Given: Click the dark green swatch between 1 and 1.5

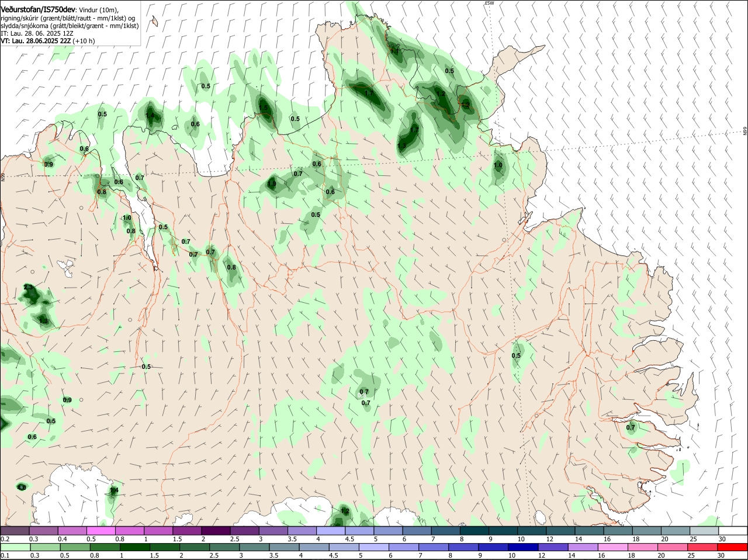Looking at the screenshot, I should [135, 547].
